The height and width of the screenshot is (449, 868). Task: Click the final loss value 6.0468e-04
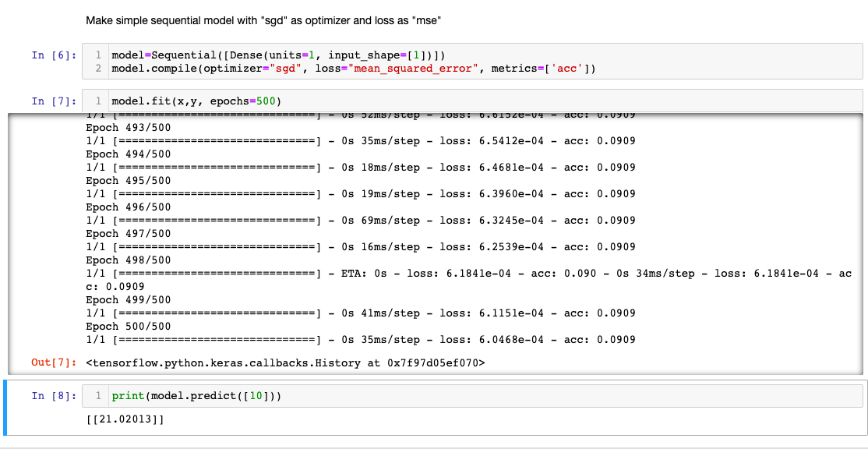(510, 339)
